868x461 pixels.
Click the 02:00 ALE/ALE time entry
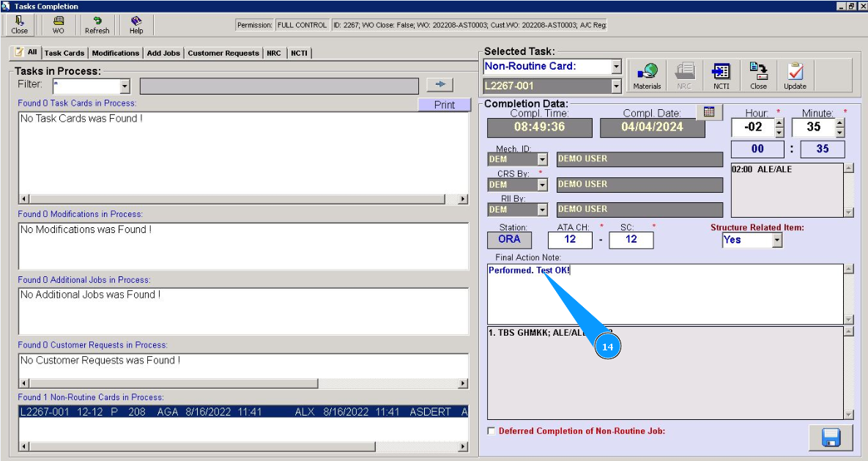(x=762, y=169)
